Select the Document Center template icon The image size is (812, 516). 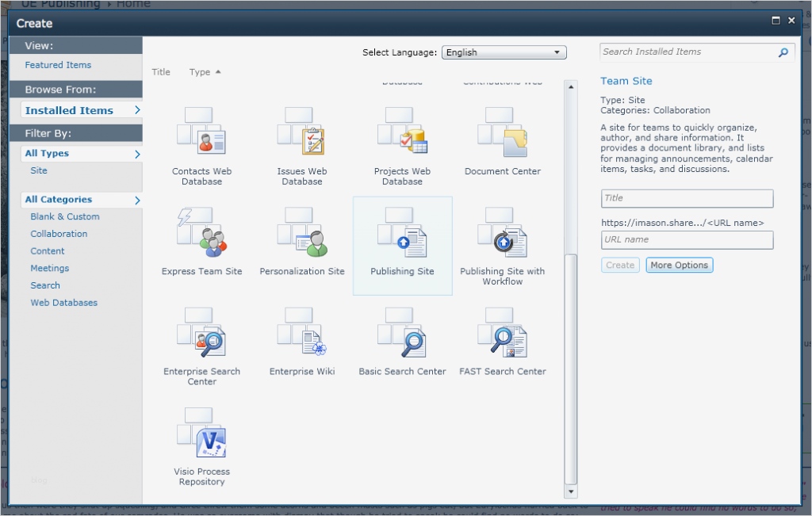tap(503, 133)
